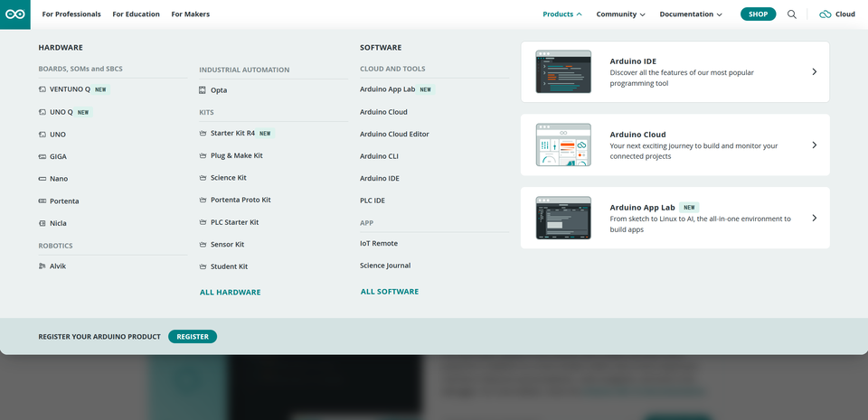Click the Cloud icon in header

[x=826, y=14]
